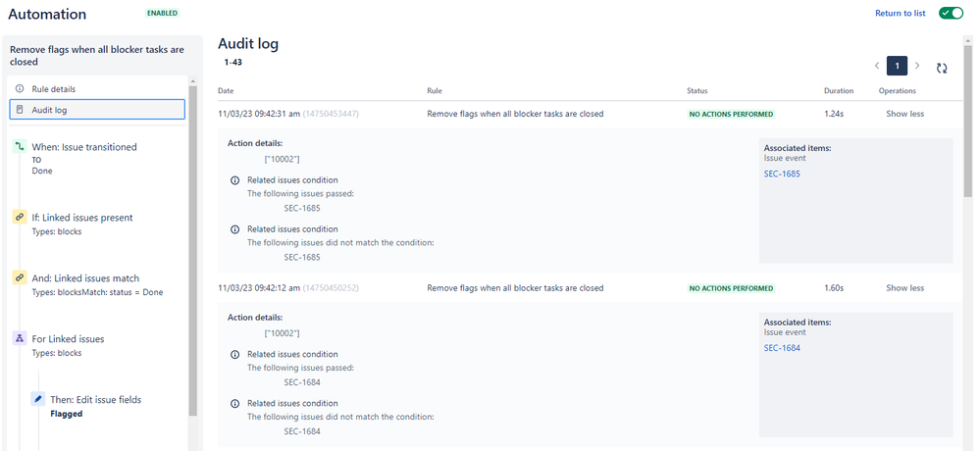The width and height of the screenshot is (980, 451).
Task: Click the Audit log document icon
Action: point(20,109)
